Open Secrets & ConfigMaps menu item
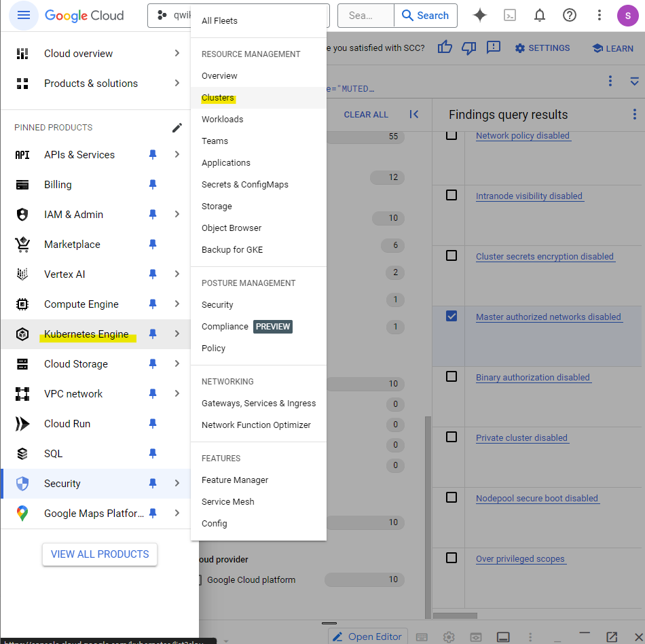 point(258,184)
